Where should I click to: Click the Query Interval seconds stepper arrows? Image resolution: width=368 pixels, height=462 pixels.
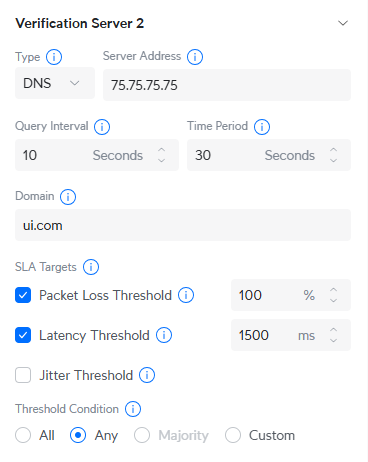pyautogui.click(x=162, y=155)
